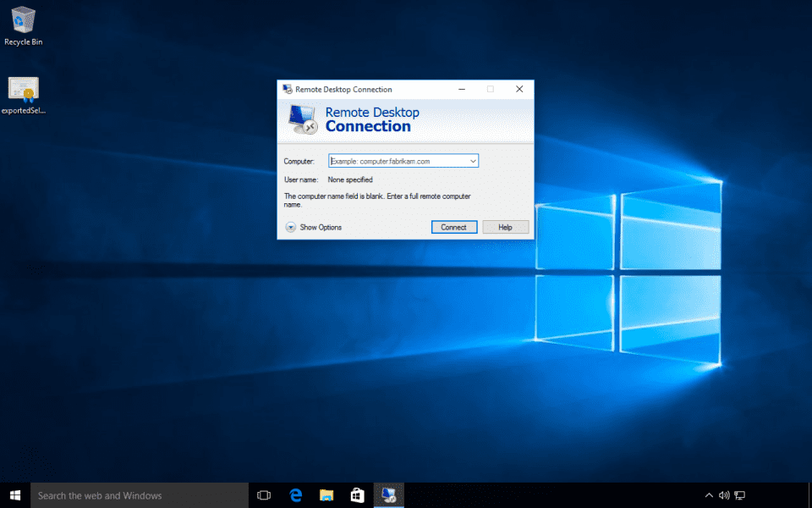Click the Connect button
This screenshot has width=812, height=508.
coord(454,226)
